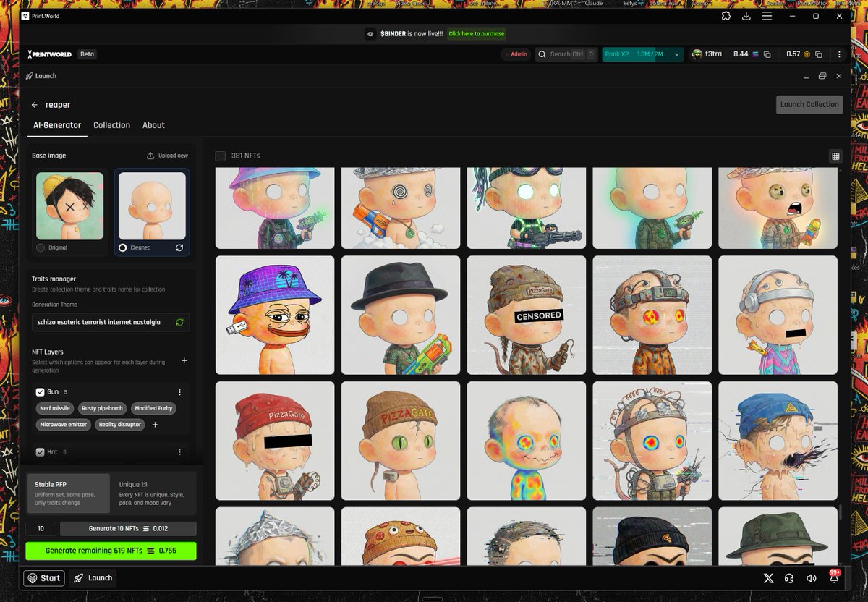Screen dimensions: 868x602
Task: Check the select-all 381 NFTs checkbox
Action: pos(221,156)
